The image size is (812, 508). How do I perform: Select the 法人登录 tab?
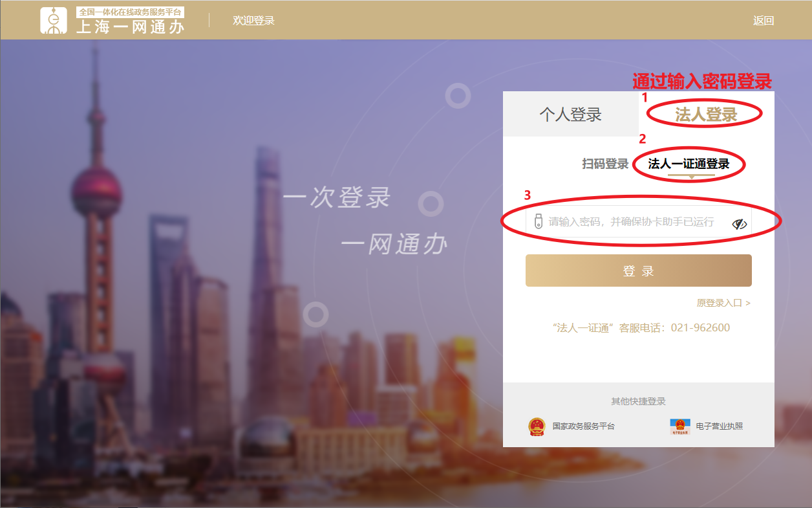pos(706,115)
